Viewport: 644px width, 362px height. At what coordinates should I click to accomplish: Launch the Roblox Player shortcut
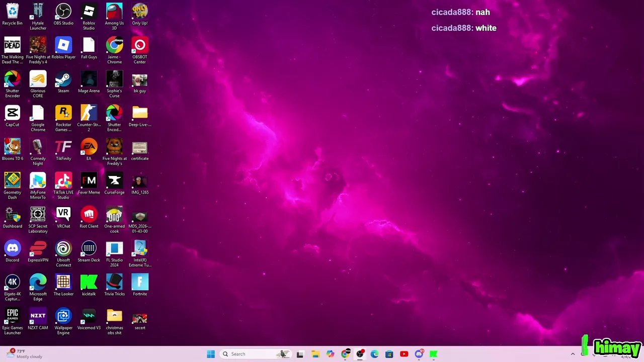tap(63, 48)
